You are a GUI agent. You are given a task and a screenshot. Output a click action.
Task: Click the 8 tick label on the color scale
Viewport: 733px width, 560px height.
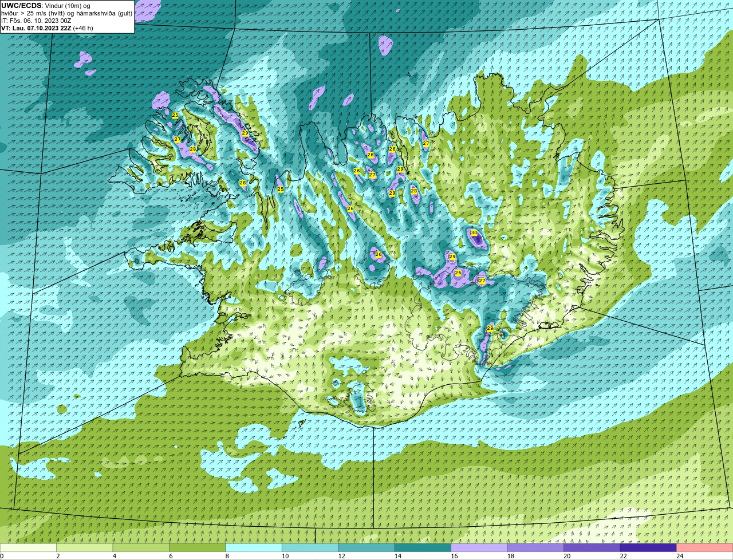click(227, 556)
